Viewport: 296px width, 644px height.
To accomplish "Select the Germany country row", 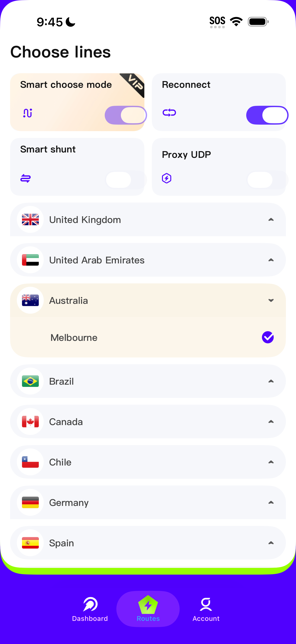I will (x=148, y=503).
